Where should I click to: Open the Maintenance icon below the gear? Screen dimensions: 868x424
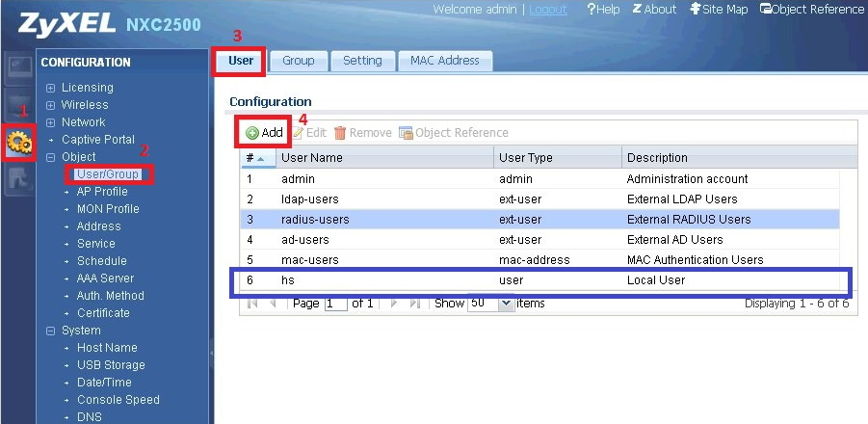pos(18,179)
